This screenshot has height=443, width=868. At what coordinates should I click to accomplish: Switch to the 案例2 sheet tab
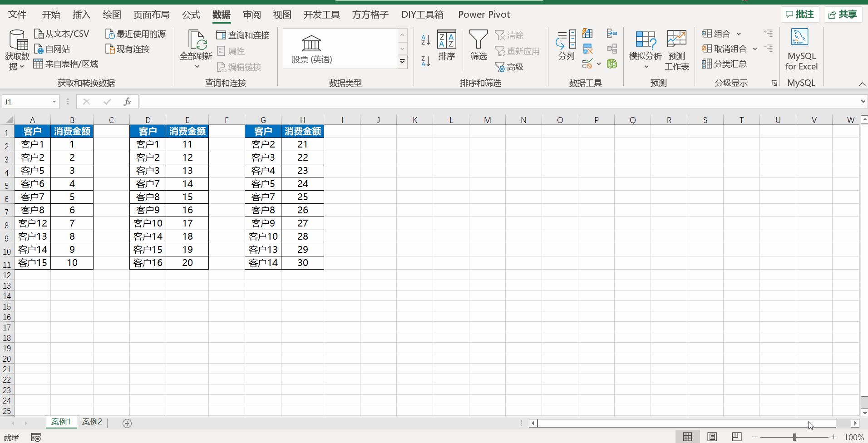92,422
